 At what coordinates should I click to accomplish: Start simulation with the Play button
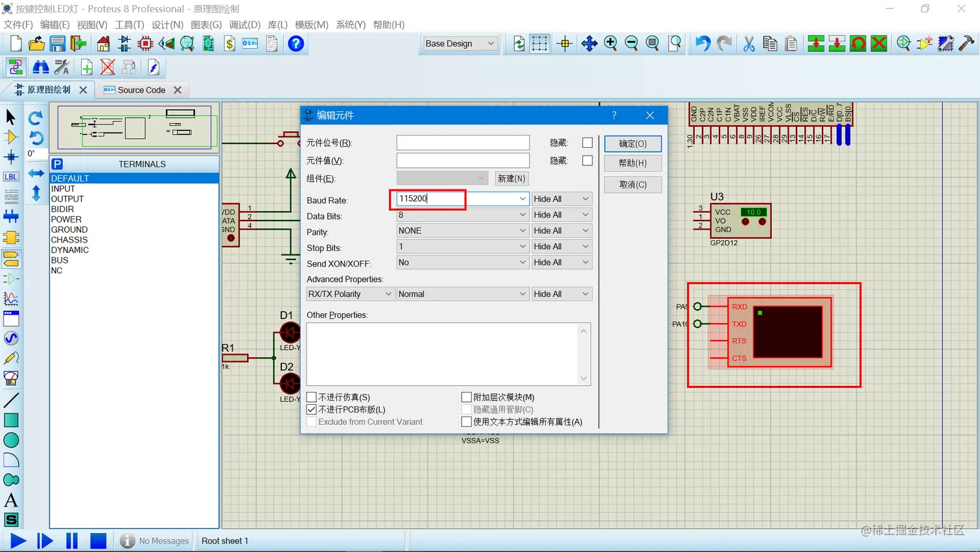(18, 540)
